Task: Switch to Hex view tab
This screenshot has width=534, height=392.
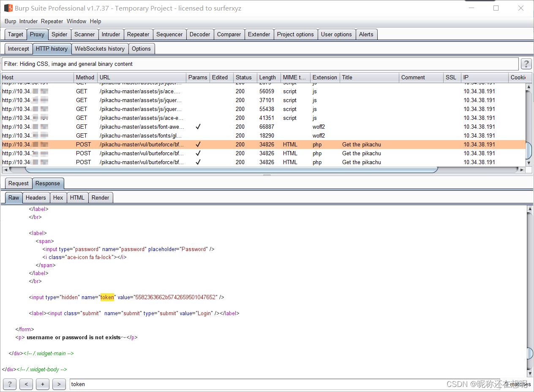Action: pyautogui.click(x=58, y=197)
